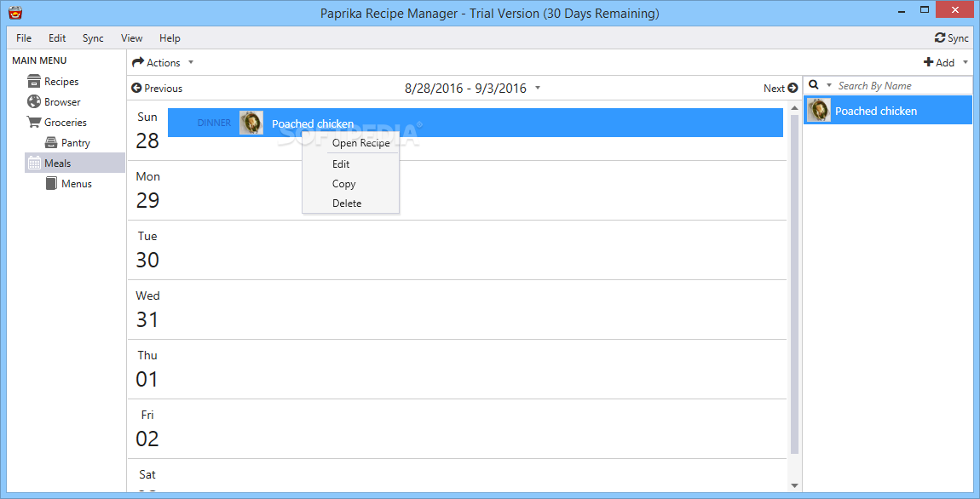Image resolution: width=980 pixels, height=499 pixels.
Task: Click the Next right arrow icon
Action: (x=793, y=88)
